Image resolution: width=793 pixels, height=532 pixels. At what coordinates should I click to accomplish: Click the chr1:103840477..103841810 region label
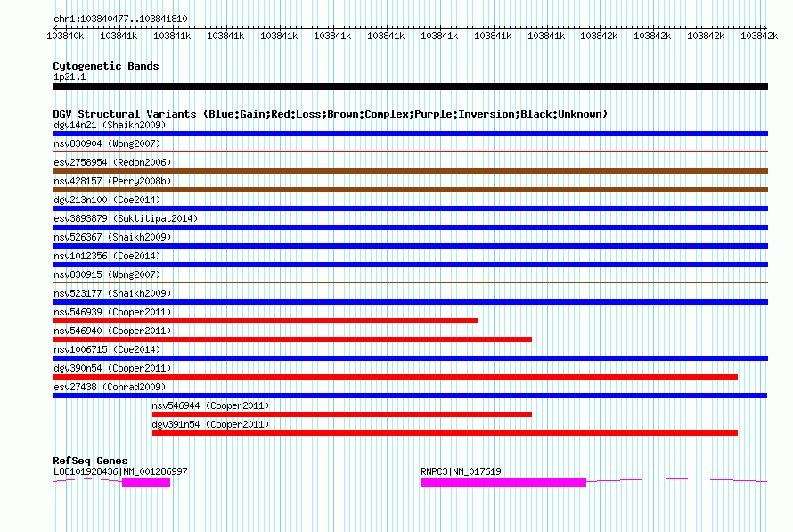pyautogui.click(x=120, y=19)
